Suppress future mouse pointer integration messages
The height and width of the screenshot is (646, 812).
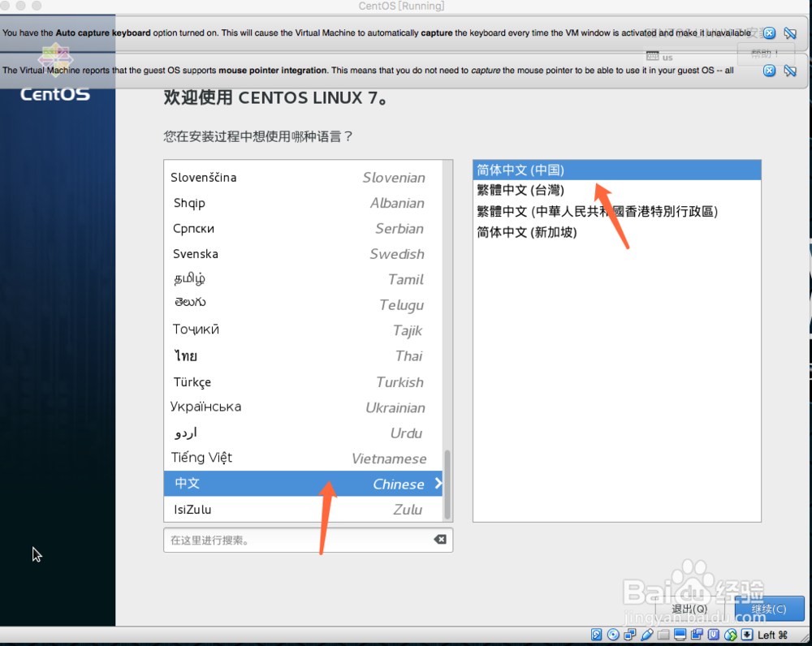pos(790,71)
